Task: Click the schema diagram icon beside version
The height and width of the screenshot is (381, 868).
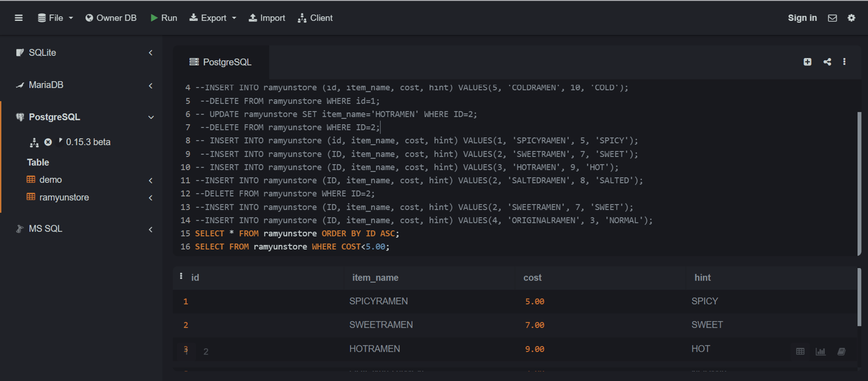Action: coord(34,142)
